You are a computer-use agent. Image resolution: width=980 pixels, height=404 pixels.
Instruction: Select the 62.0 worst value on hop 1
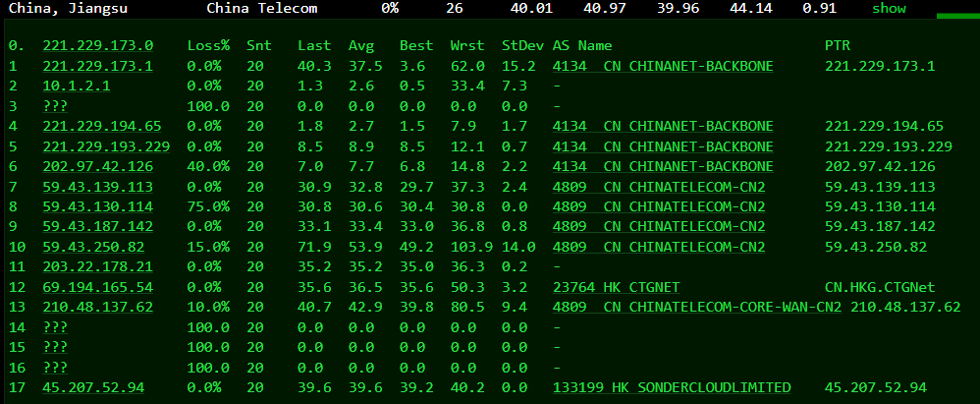coord(467,66)
